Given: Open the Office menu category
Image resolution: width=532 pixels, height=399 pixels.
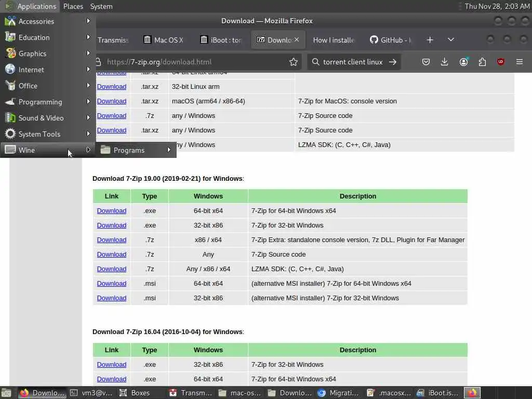Looking at the screenshot, I should click(x=48, y=86).
